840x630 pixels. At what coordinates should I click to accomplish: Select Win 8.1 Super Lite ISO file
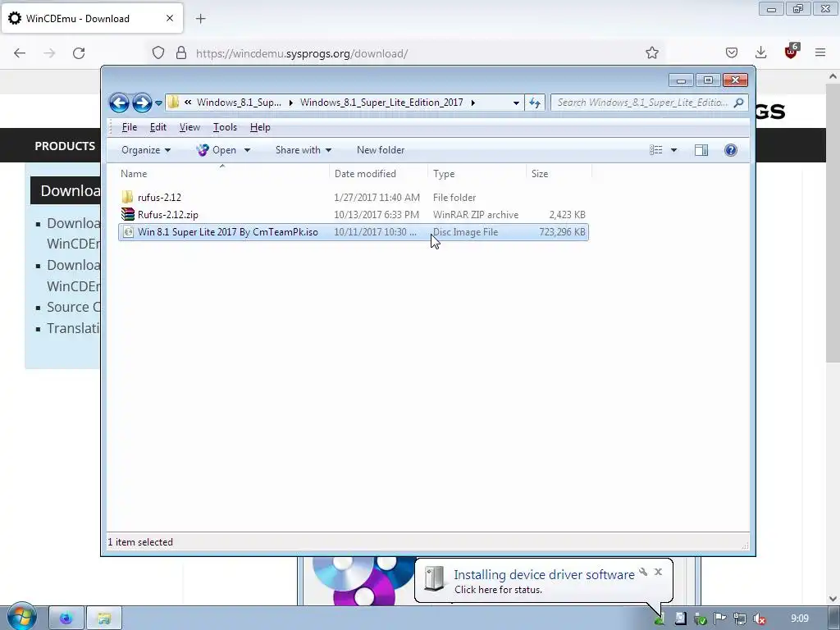click(x=353, y=232)
